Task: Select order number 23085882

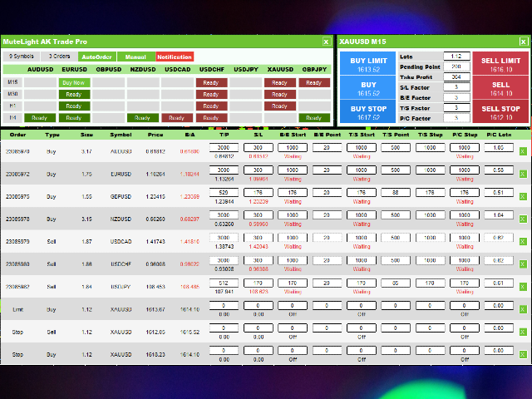Action: [17, 287]
